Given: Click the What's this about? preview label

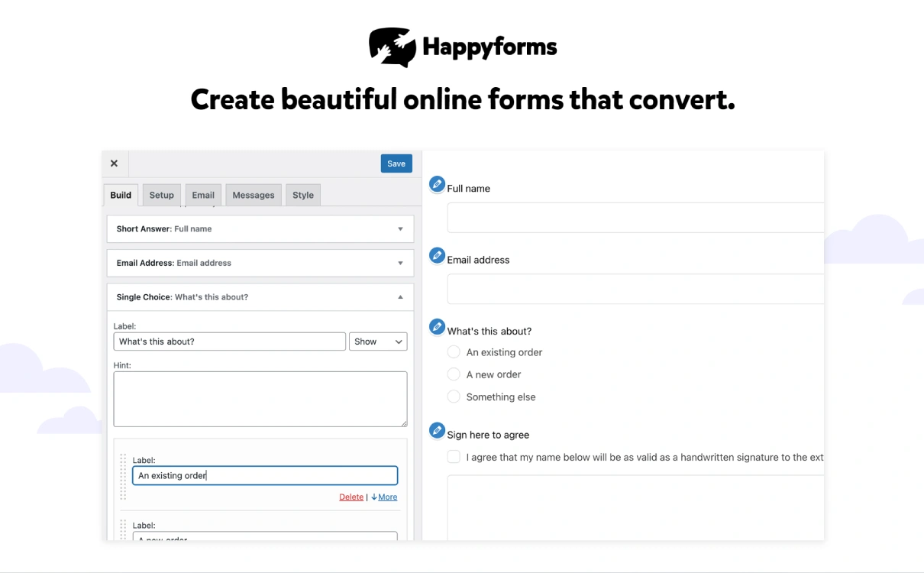Looking at the screenshot, I should pyautogui.click(x=489, y=331).
